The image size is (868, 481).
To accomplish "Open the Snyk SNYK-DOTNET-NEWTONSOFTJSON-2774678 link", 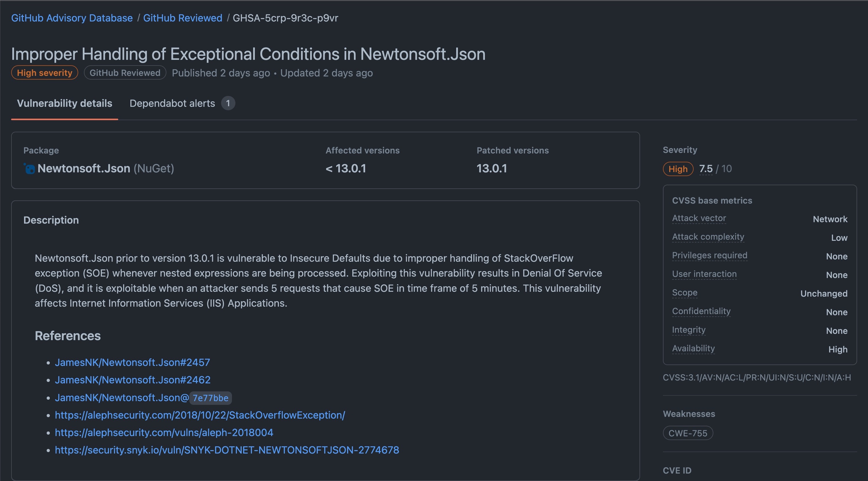I will 227,450.
